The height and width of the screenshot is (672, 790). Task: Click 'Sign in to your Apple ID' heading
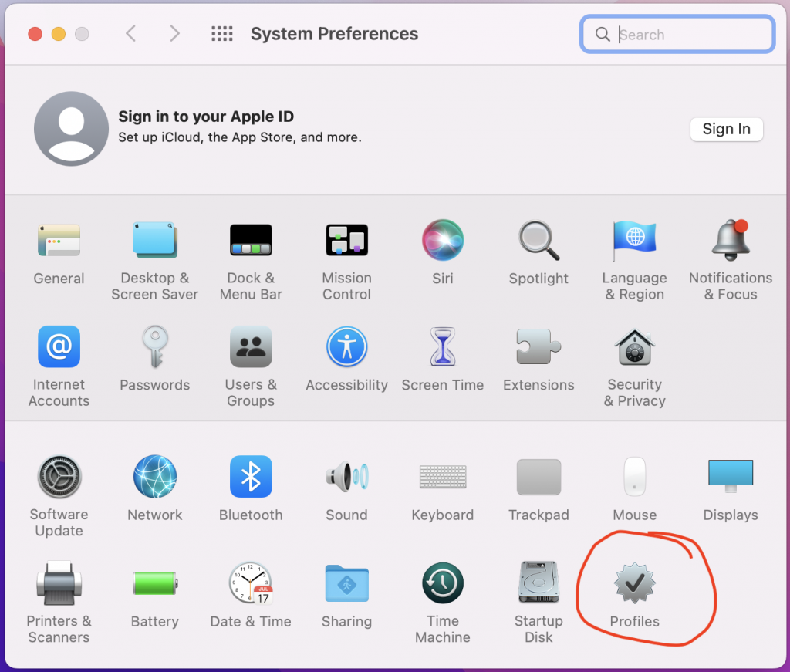[206, 117]
